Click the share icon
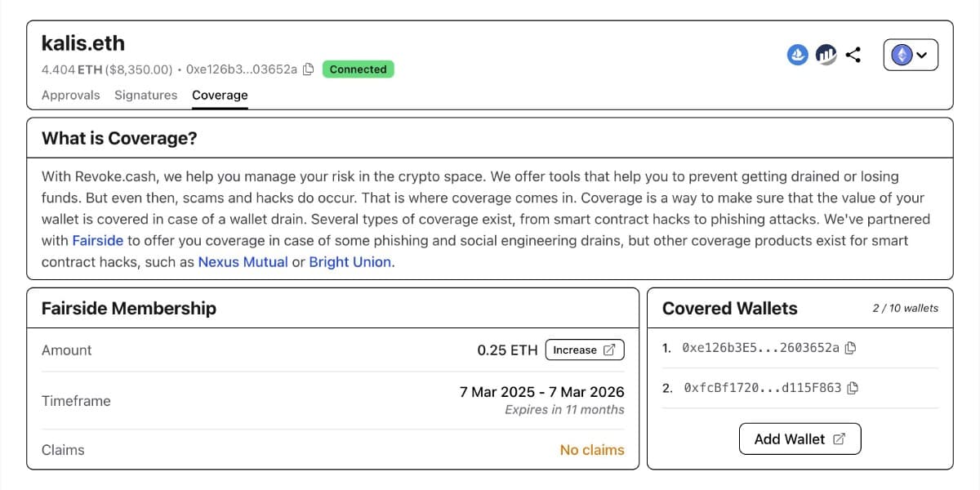Viewport: 980px width, 490px height. tap(853, 55)
